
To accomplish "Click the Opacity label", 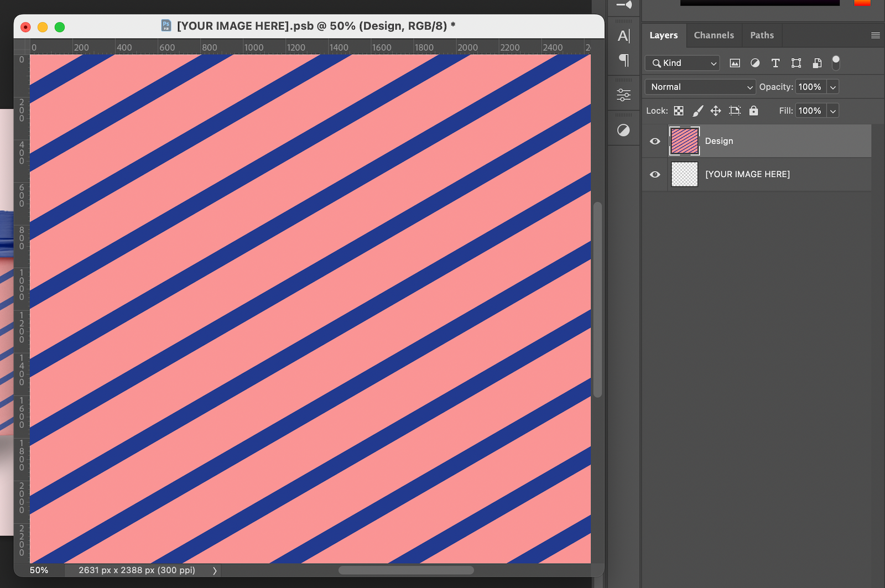I will (776, 87).
